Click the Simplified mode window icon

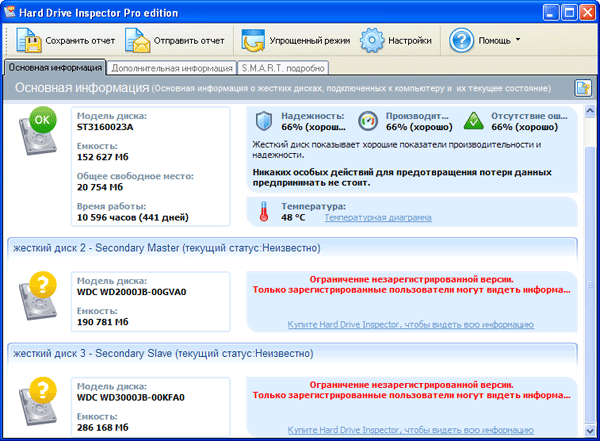click(253, 40)
